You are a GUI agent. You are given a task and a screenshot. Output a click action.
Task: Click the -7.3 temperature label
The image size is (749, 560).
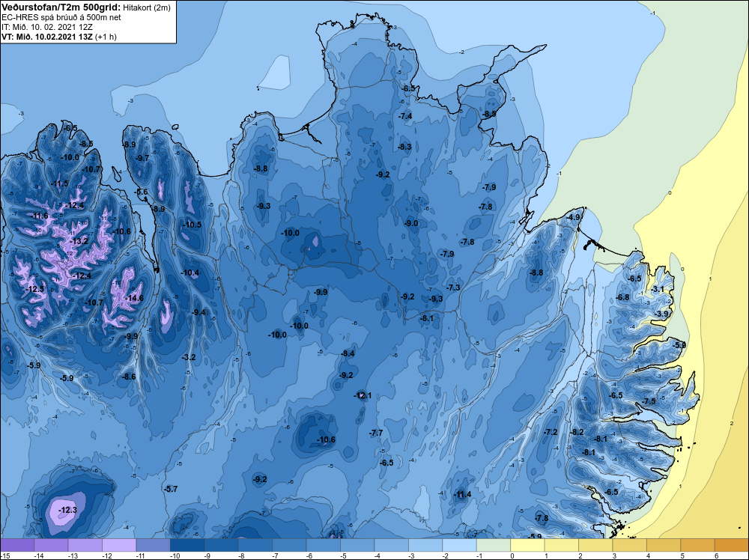tap(453, 287)
